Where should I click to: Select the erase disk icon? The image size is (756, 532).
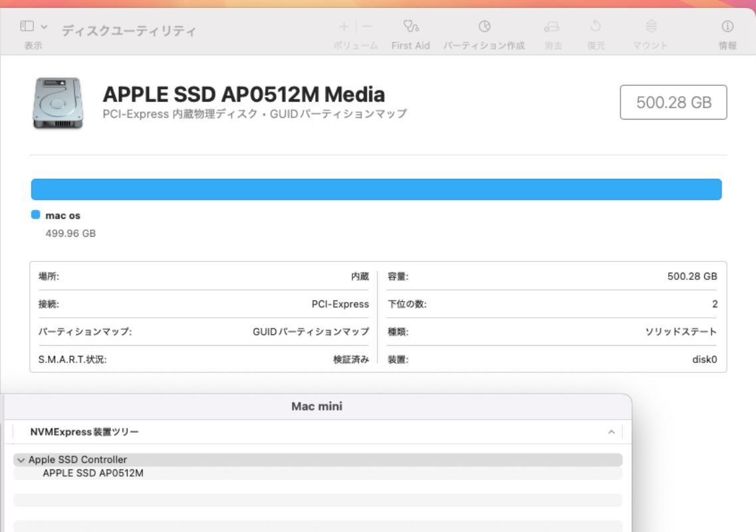[x=552, y=27]
